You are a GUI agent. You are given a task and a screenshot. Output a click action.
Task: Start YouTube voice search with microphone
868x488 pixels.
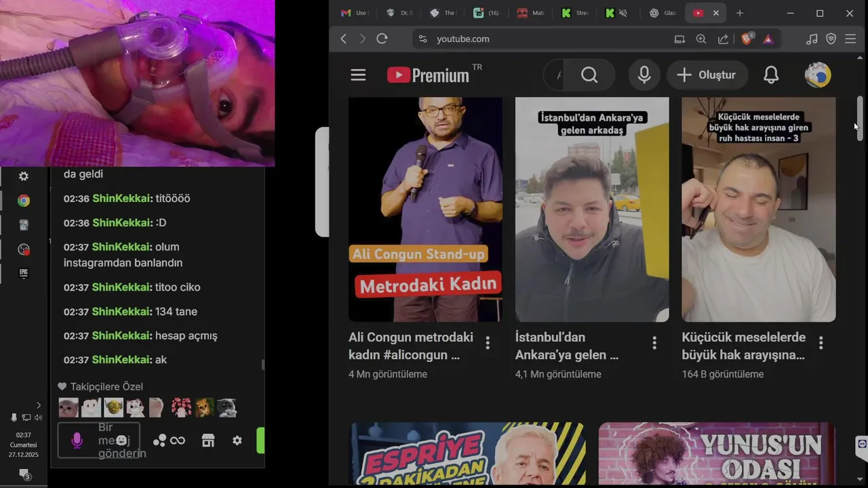coord(644,75)
